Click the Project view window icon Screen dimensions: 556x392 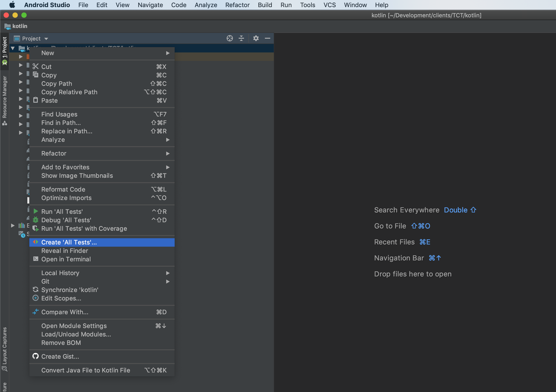click(17, 38)
